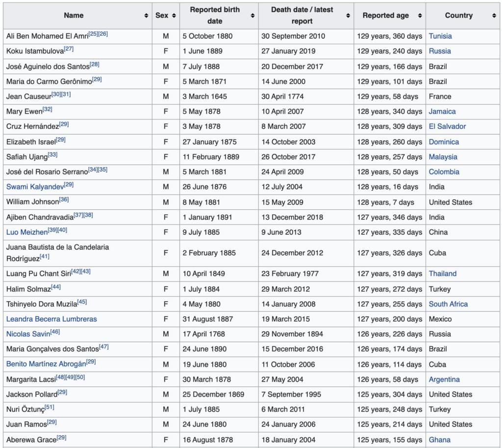Click the Jean Causeur name cell
The image size is (502, 448).
click(x=28, y=97)
